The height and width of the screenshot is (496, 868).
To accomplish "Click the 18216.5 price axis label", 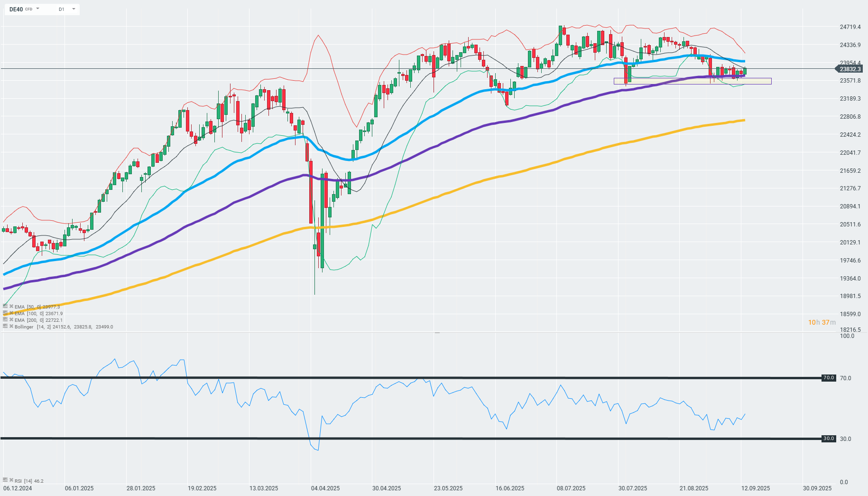I will [x=850, y=329].
